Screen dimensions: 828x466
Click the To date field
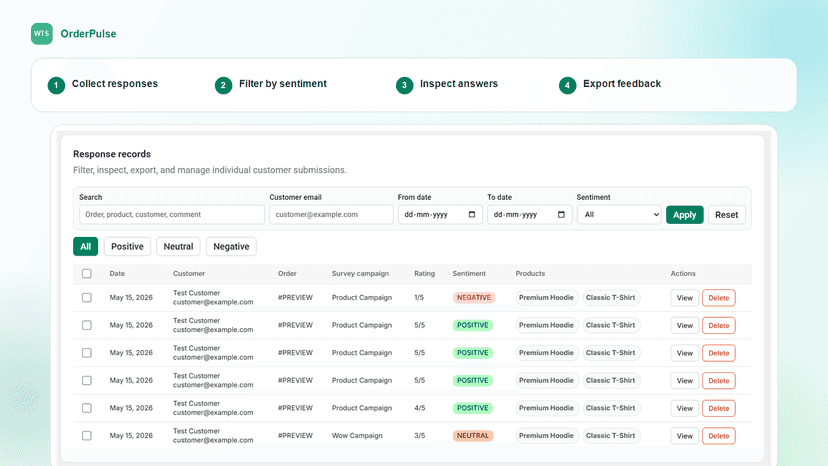tap(529, 215)
